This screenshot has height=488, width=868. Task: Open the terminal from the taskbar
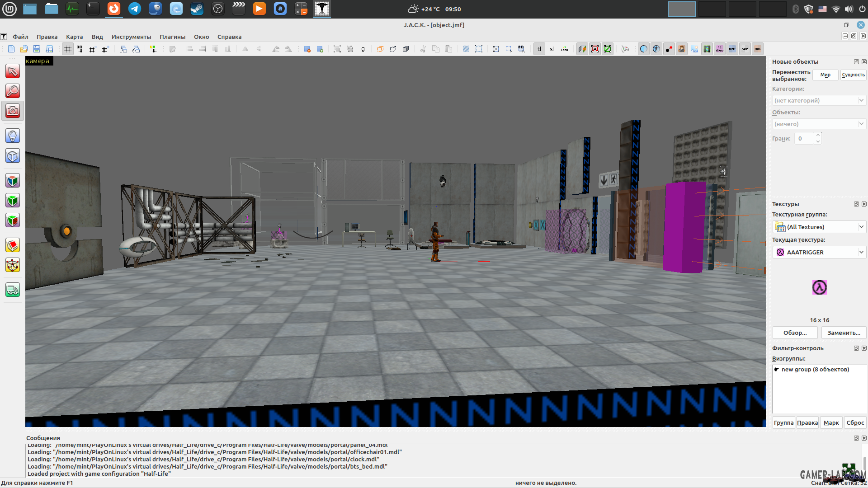click(x=93, y=9)
